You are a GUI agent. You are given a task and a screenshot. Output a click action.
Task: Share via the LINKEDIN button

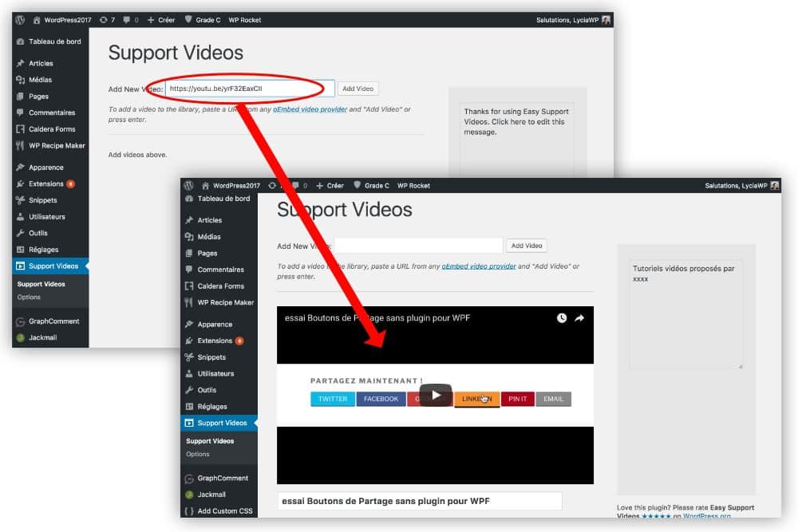point(476,399)
